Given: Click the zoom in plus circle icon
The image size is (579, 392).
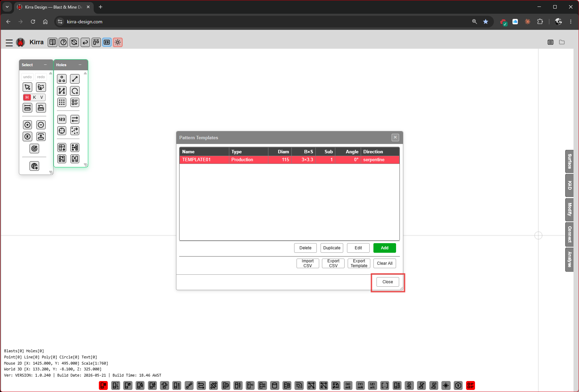Looking at the screenshot, I should pos(27,125).
